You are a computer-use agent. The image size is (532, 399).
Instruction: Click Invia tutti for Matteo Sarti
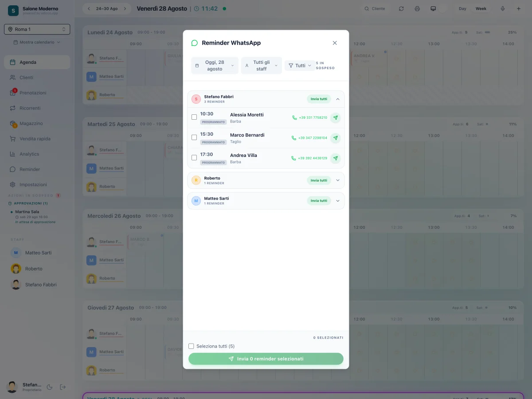point(319,201)
